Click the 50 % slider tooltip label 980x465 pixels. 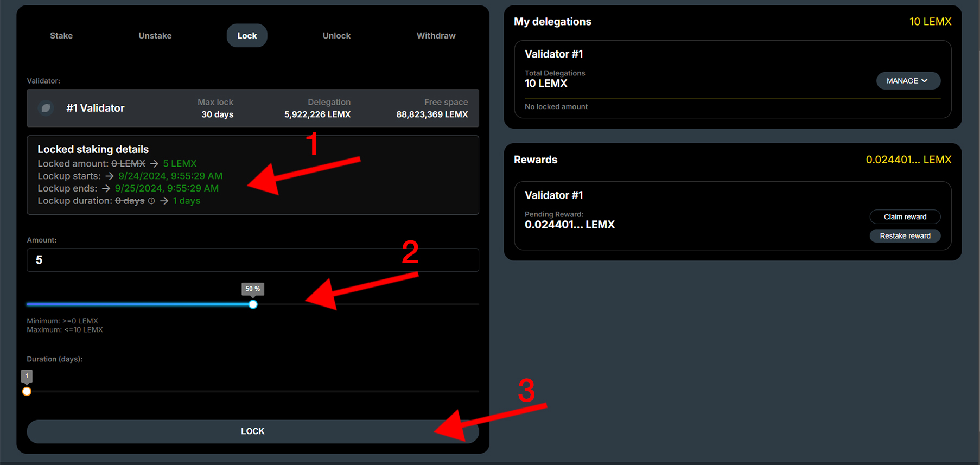(x=252, y=289)
